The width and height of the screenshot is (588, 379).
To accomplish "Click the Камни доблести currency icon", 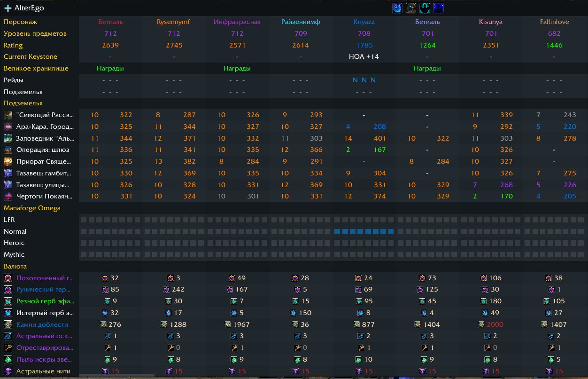I will 8,324.
